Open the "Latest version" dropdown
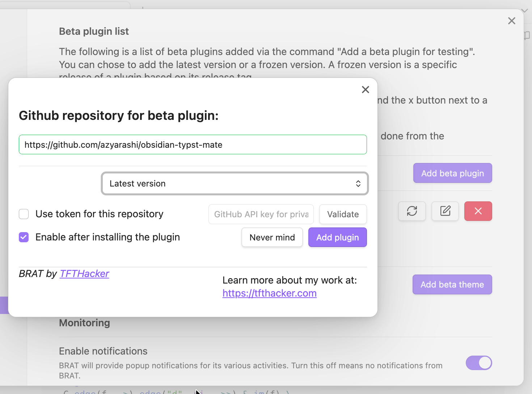Viewport: 532px width, 394px height. pos(235,184)
